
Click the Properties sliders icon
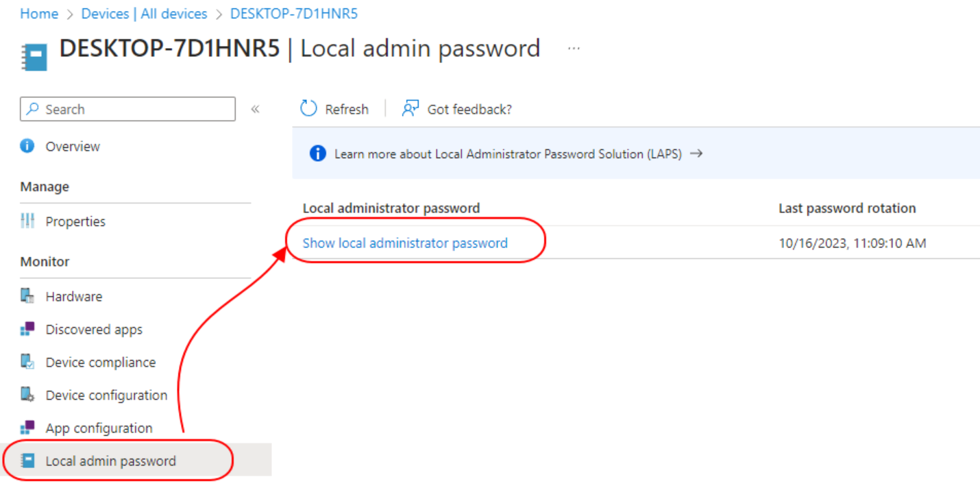(x=27, y=221)
